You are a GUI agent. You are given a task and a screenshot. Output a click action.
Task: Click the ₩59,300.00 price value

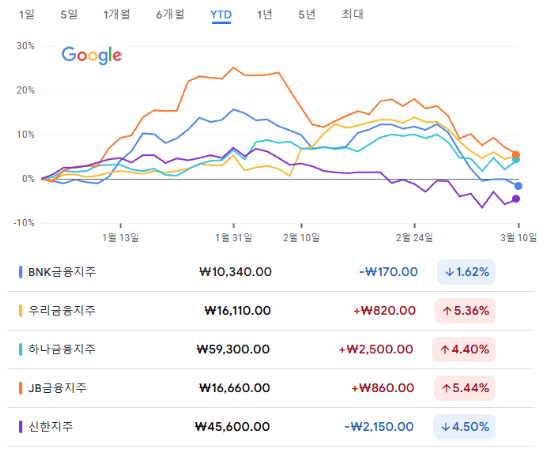[x=233, y=349]
